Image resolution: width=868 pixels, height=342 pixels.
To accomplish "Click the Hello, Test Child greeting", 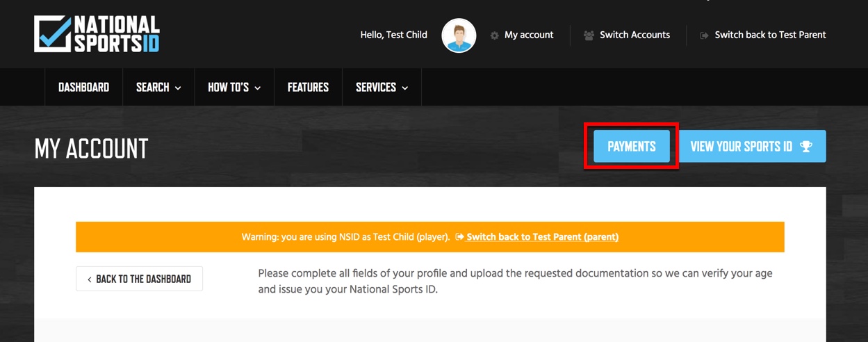I will tap(393, 35).
